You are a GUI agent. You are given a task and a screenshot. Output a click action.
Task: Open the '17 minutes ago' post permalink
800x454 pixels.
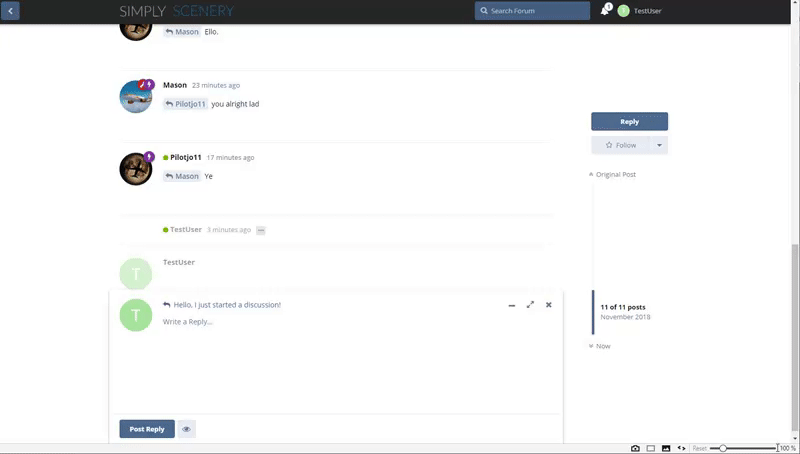[x=230, y=158]
